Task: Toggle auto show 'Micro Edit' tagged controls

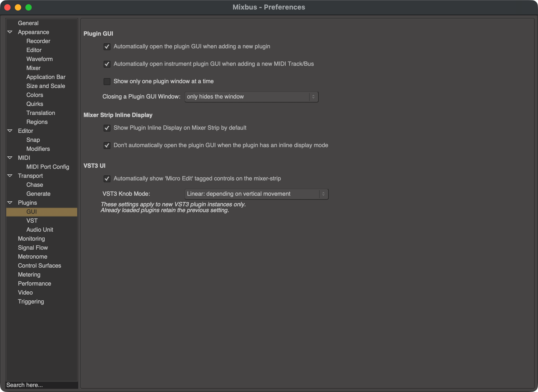Action: click(107, 179)
